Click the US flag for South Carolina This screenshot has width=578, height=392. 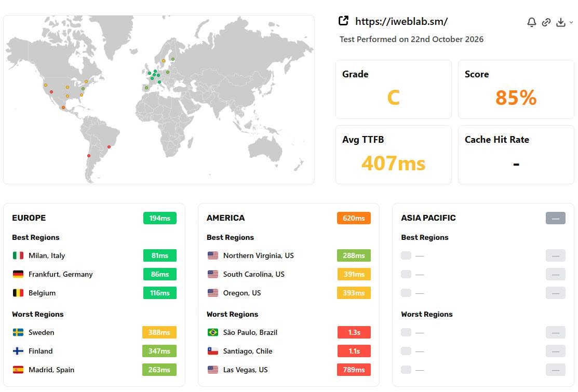tap(213, 274)
